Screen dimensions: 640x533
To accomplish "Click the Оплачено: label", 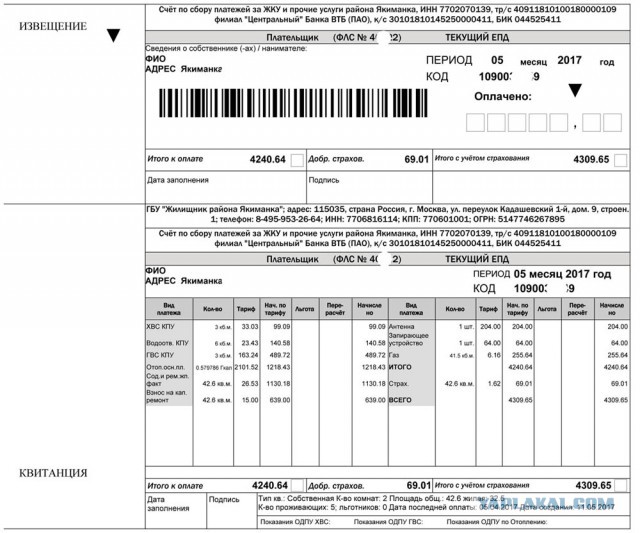I will 503,97.
